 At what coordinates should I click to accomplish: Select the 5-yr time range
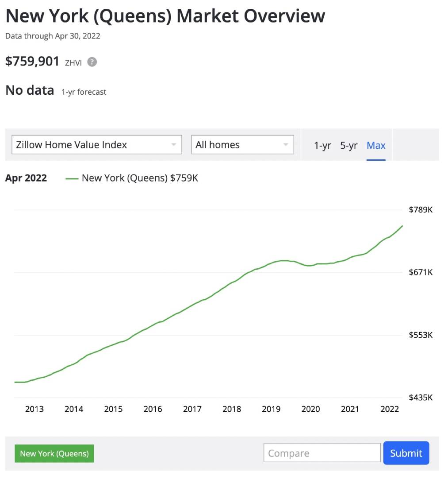point(348,145)
